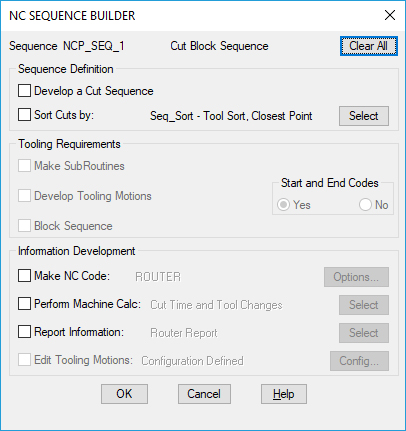This screenshot has width=406, height=431.
Task: Toggle the Sort Cuts by checkbox
Action: pos(24,115)
